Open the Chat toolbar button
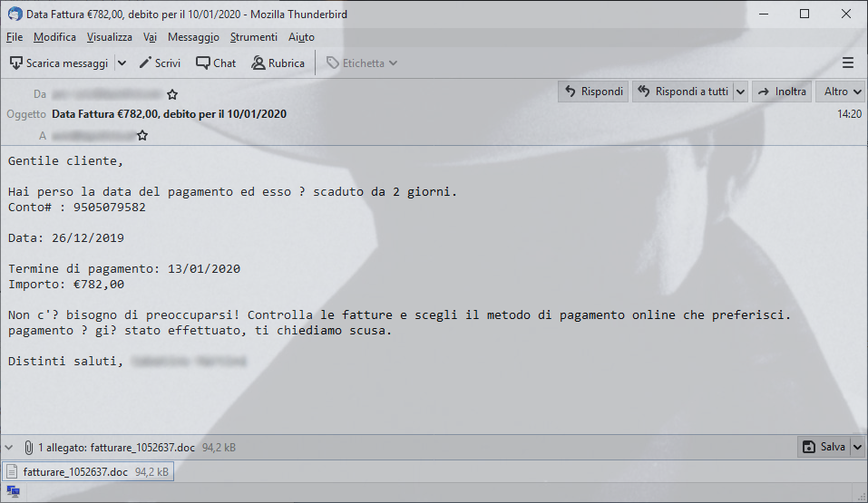 216,63
